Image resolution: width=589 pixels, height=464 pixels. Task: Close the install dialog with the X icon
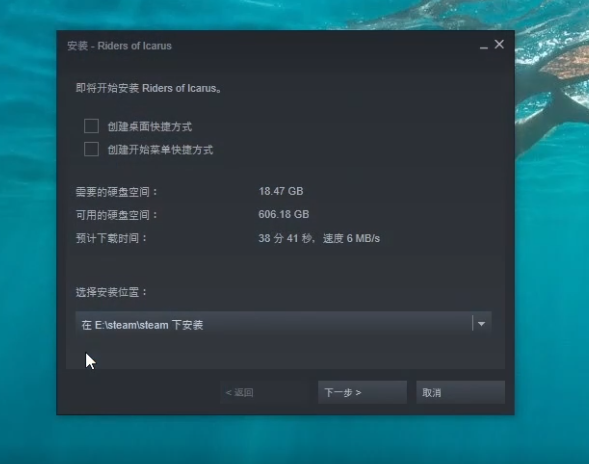pos(499,44)
